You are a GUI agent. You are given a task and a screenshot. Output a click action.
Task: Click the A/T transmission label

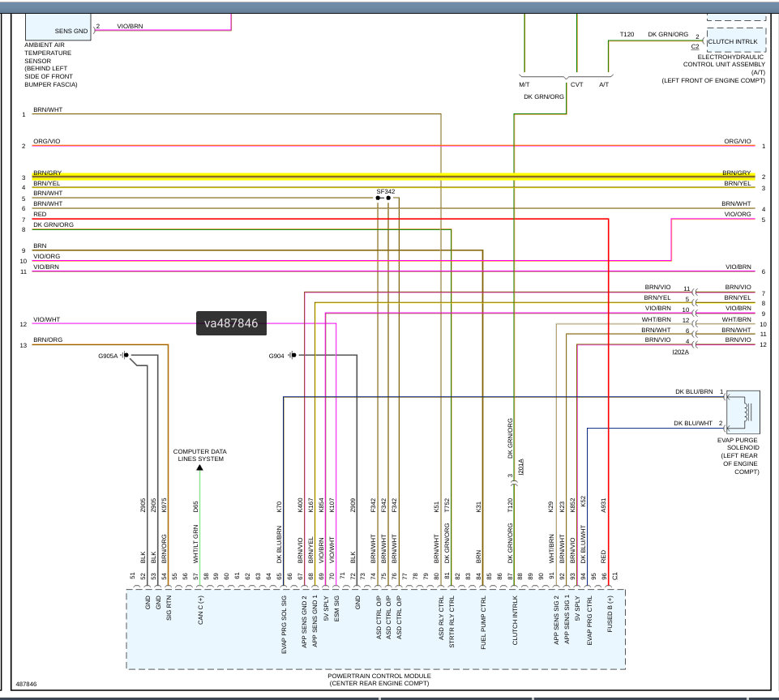[x=604, y=84]
